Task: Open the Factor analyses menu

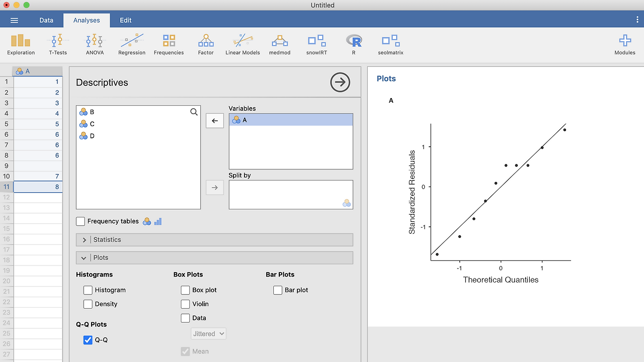Action: coord(206,44)
